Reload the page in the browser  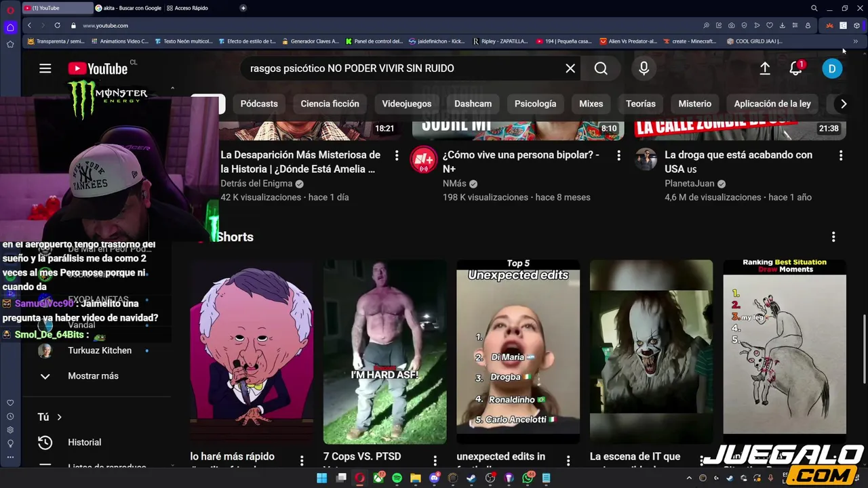(x=57, y=25)
